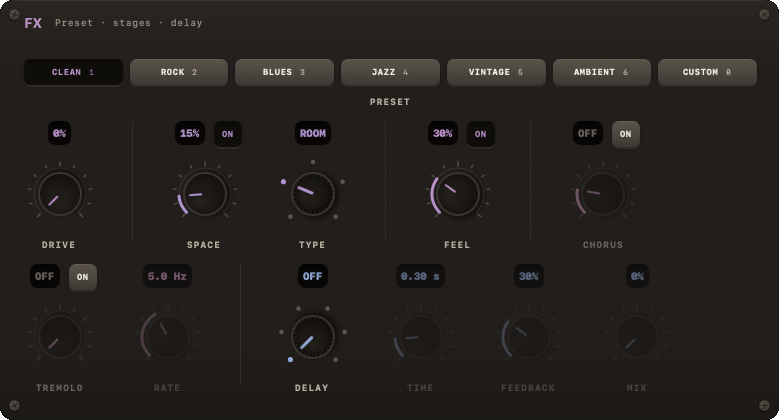Image resolution: width=779 pixels, height=420 pixels.
Task: Click the CHORUS knob
Action: point(603,194)
